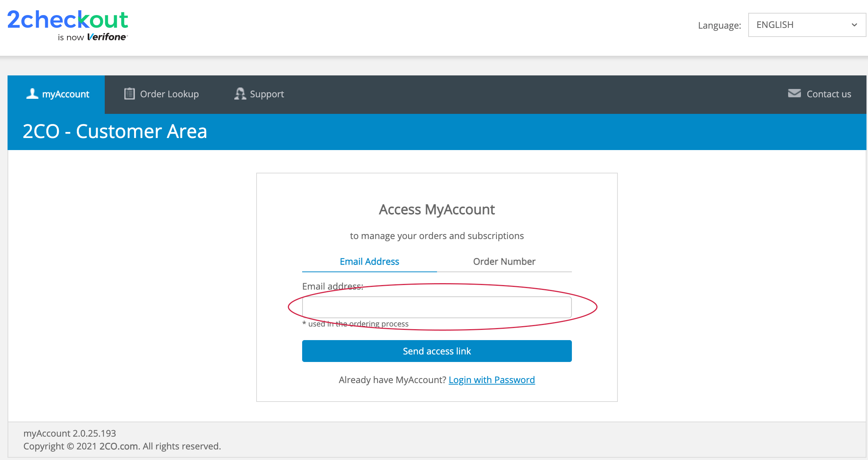Open the Support navigation item

[x=267, y=94]
